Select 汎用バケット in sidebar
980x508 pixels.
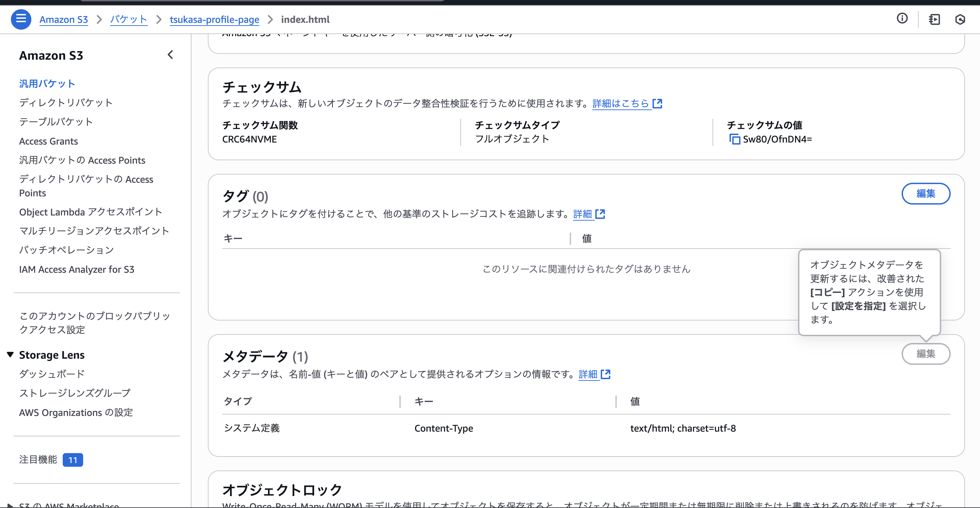47,84
